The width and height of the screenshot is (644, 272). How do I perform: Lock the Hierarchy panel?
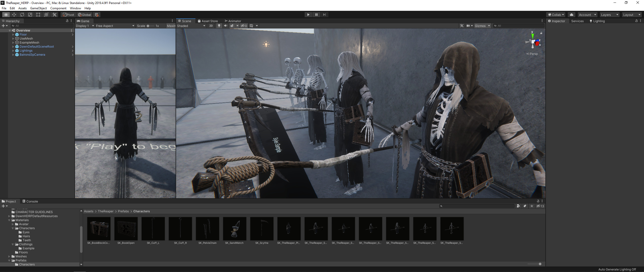pos(67,21)
